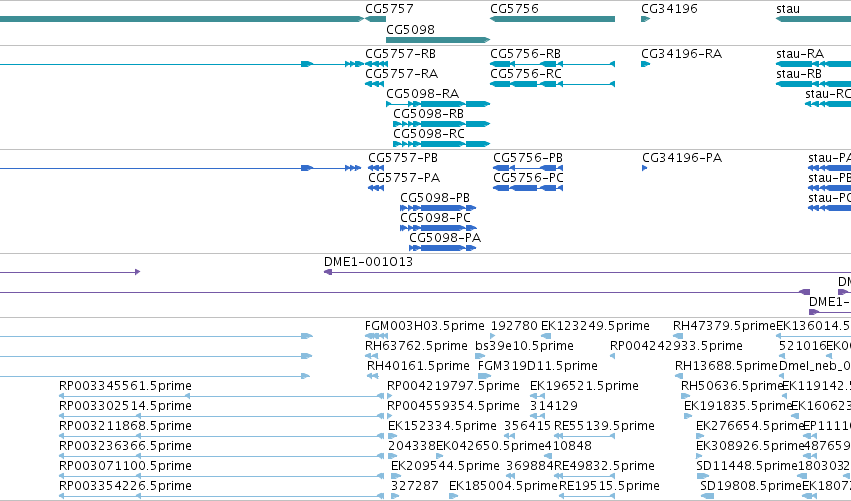The width and height of the screenshot is (851, 501).
Task: Click the 356415 feature label
Action: pyautogui.click(x=528, y=427)
